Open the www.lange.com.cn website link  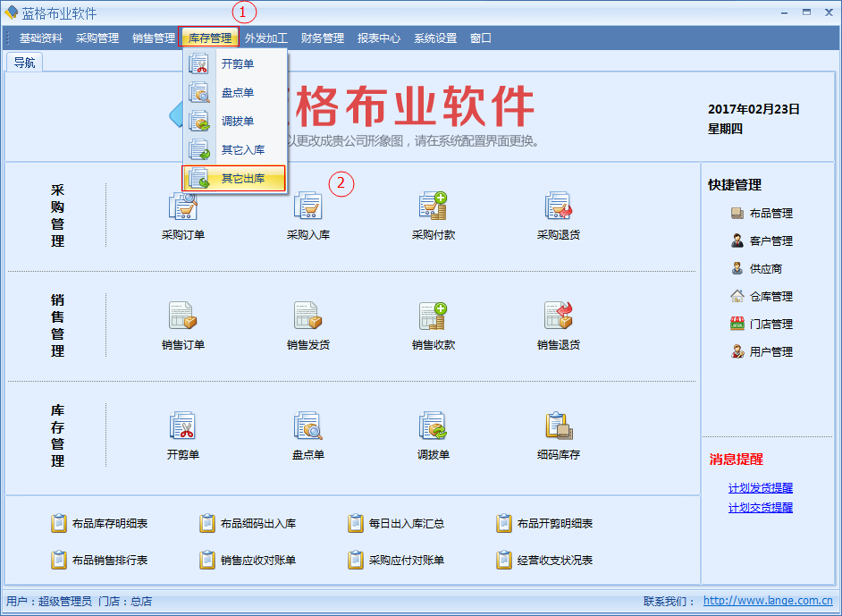[768, 601]
